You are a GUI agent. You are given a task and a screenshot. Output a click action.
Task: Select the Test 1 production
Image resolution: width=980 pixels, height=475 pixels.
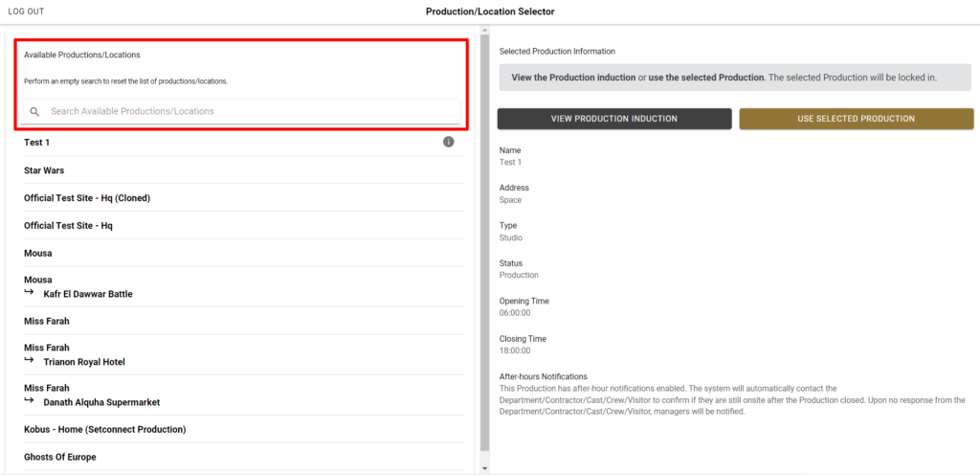click(x=244, y=143)
